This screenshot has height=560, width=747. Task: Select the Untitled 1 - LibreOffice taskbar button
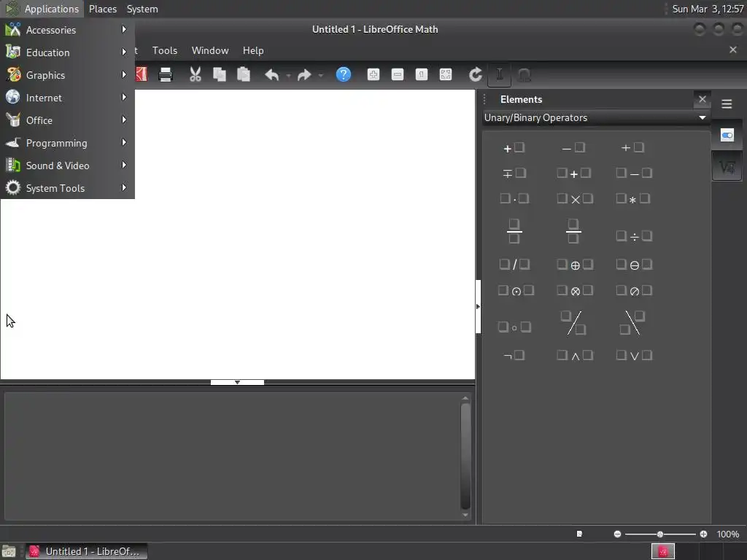[86, 551]
